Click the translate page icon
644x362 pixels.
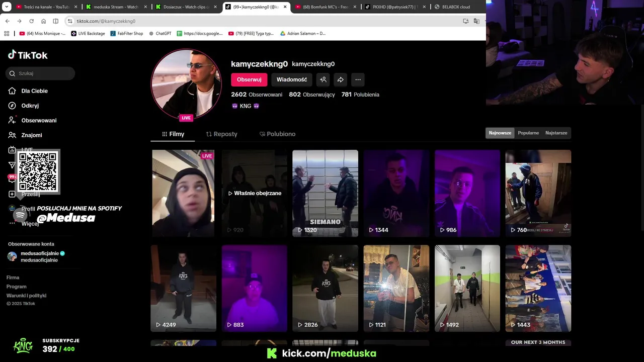pyautogui.click(x=476, y=21)
